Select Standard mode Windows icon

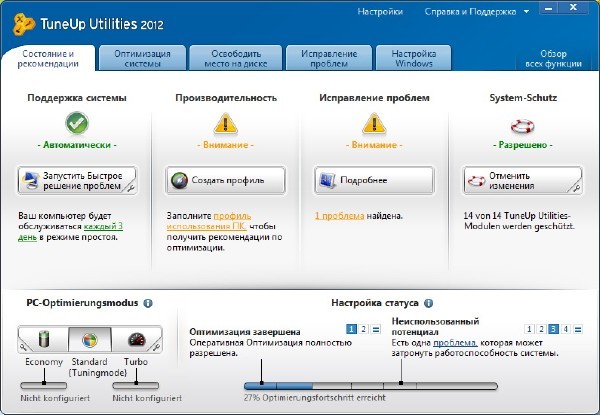click(90, 340)
